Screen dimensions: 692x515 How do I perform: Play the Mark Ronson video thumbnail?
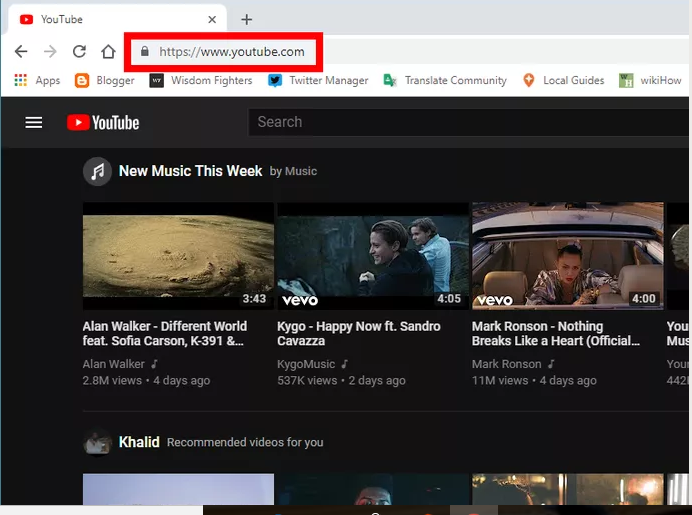tap(568, 256)
